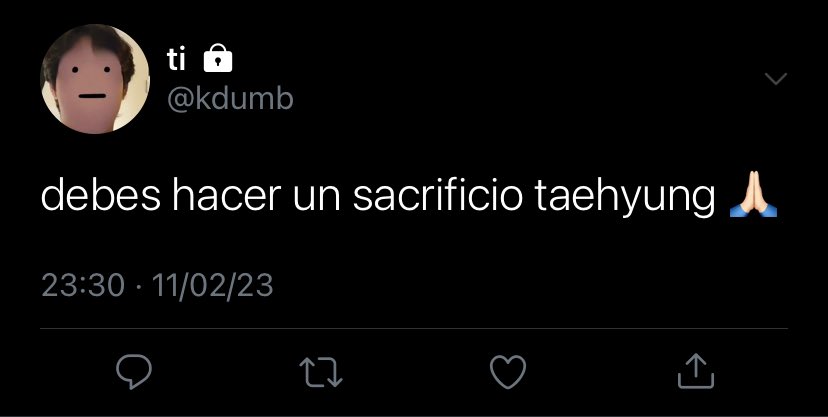Screen dimensions: 828x417
Task: Click the divider line above action icons
Action: pyautogui.click(x=414, y=329)
